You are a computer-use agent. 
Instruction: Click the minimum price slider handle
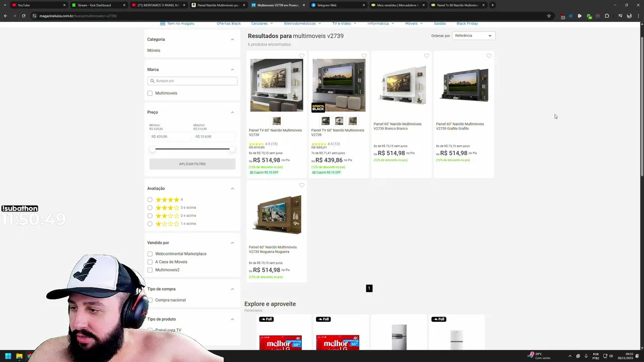click(x=152, y=149)
